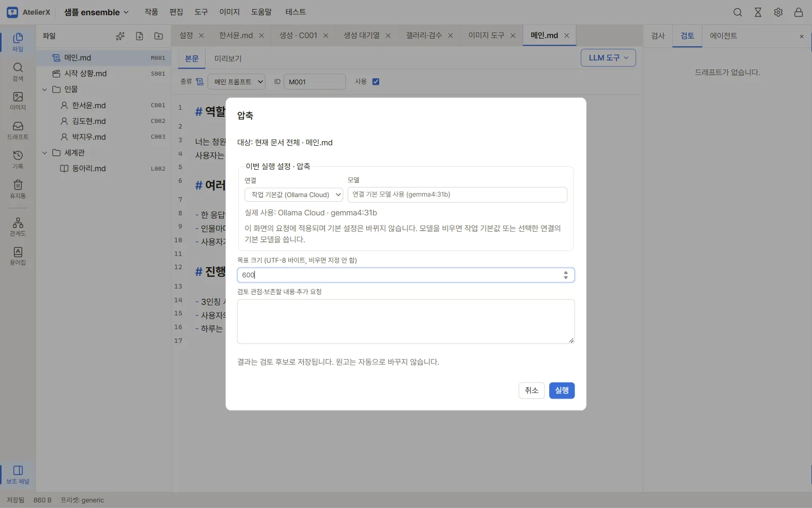Toggle the 사용 checkbox
Image resolution: width=812 pixels, height=508 pixels.
pyautogui.click(x=376, y=81)
